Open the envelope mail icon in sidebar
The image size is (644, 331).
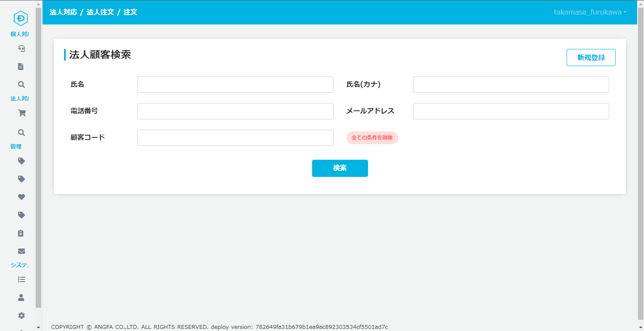click(21, 251)
